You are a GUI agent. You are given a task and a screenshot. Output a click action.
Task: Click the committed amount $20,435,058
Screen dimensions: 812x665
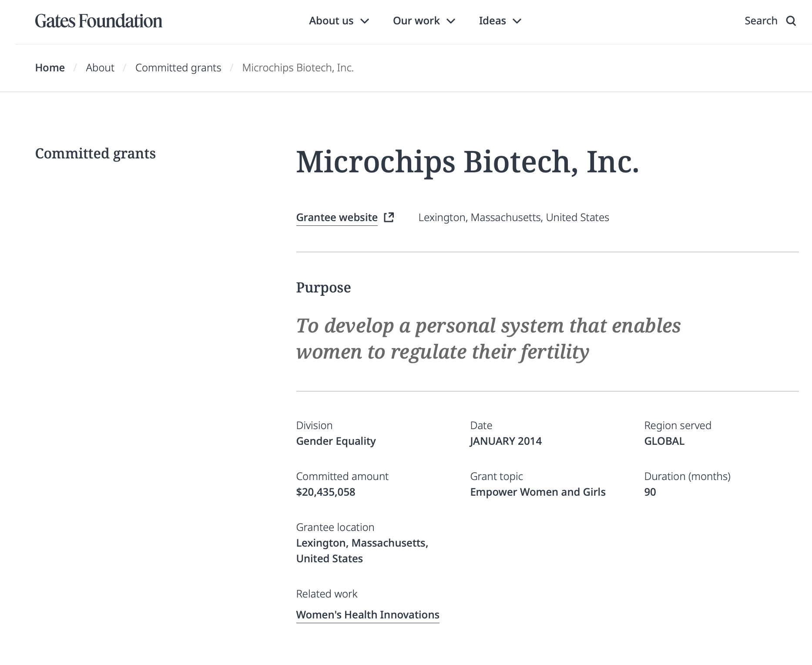[325, 492]
